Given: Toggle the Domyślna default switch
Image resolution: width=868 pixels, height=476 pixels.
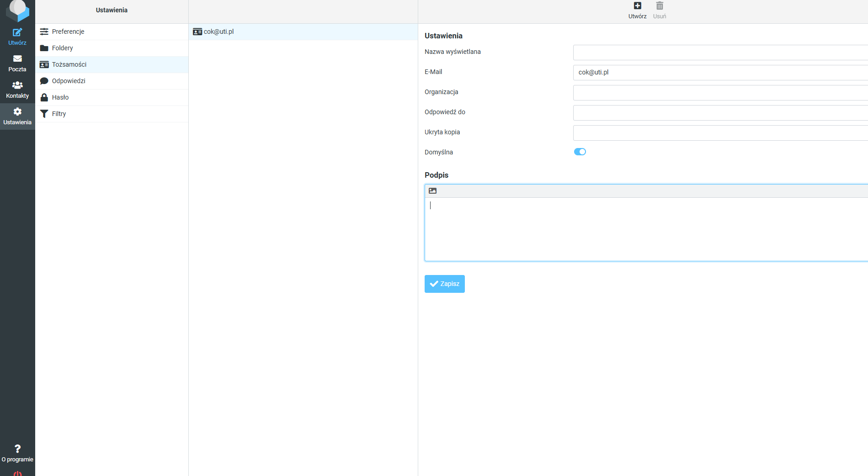Looking at the screenshot, I should [580, 152].
